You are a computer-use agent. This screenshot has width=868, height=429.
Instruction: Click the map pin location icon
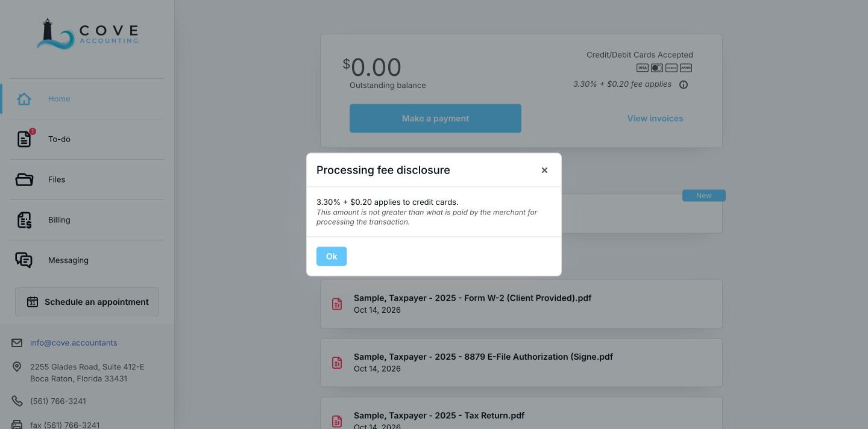(17, 367)
